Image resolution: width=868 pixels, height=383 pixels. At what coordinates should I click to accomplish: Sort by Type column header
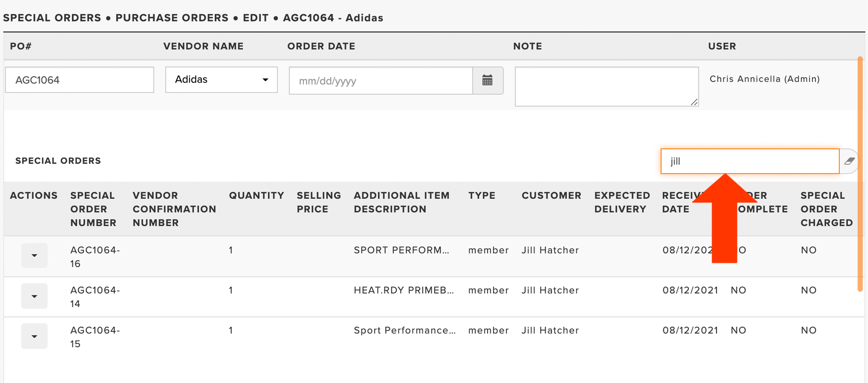pos(482,196)
